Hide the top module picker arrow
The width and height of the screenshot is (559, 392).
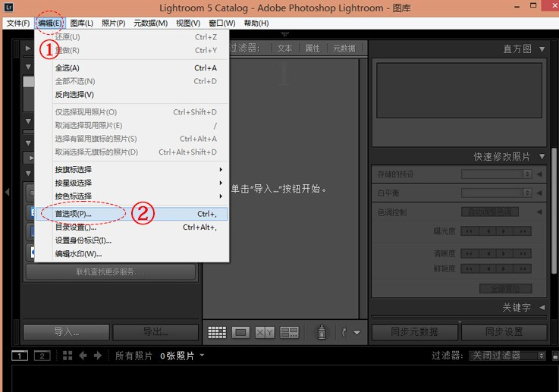284,34
